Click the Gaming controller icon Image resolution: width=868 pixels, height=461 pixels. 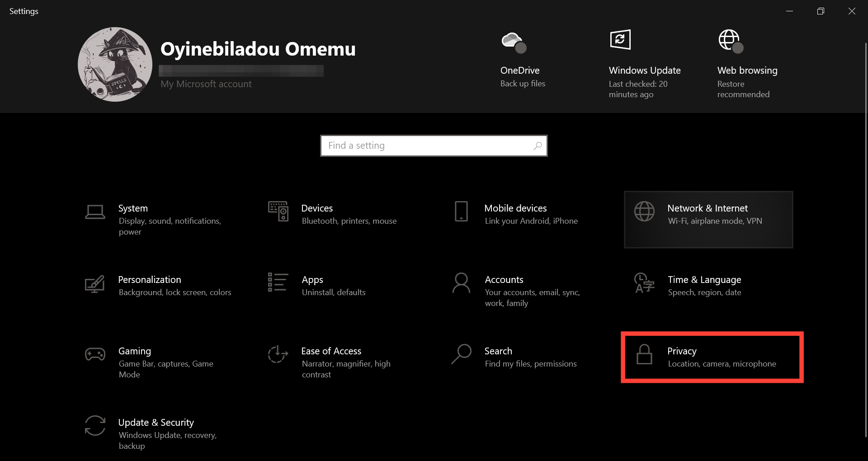[x=95, y=354]
